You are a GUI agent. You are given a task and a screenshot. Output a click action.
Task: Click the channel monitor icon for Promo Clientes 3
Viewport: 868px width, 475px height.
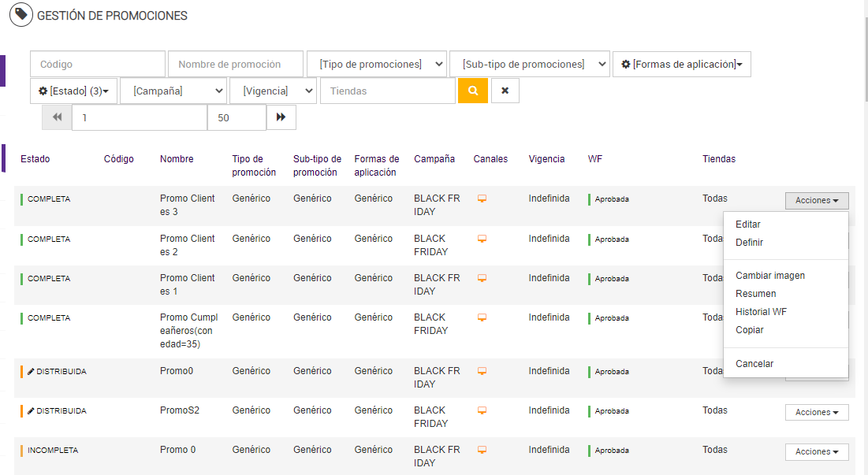pos(482,199)
